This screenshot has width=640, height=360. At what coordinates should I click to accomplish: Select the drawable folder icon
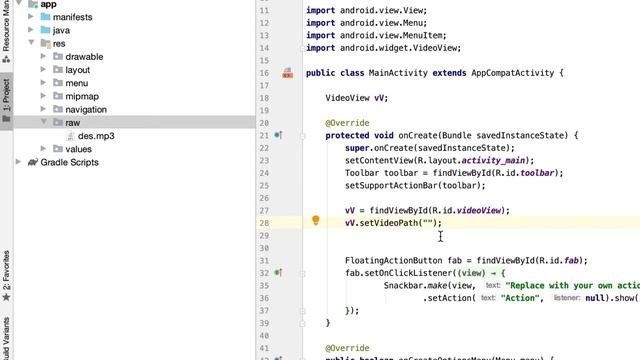coord(58,56)
